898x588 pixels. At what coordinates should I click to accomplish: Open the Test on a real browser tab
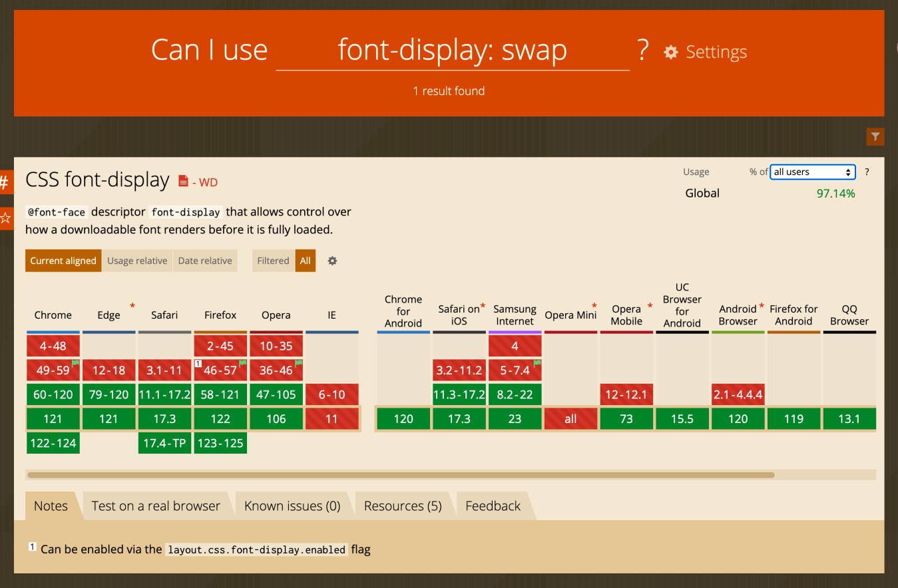156,506
